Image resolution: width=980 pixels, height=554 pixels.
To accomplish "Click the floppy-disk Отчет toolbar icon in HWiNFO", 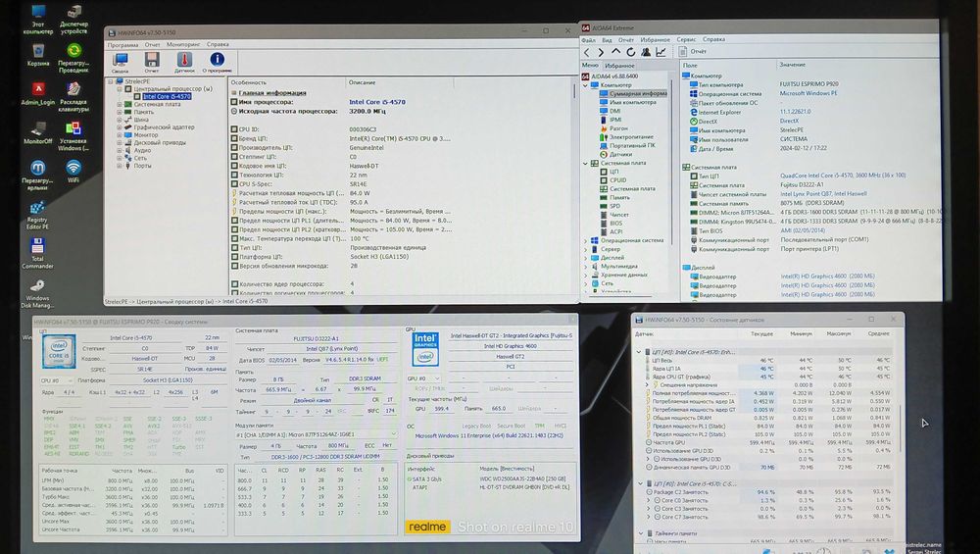I will (152, 63).
